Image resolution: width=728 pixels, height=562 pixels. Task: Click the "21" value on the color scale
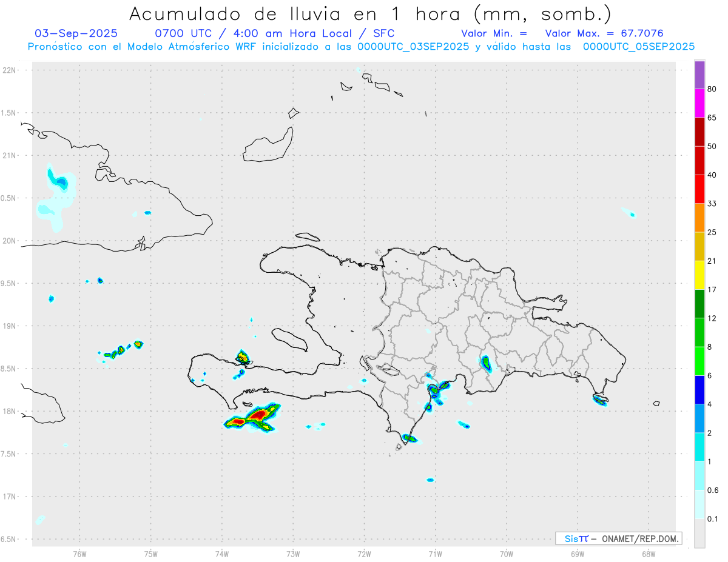pyautogui.click(x=712, y=261)
